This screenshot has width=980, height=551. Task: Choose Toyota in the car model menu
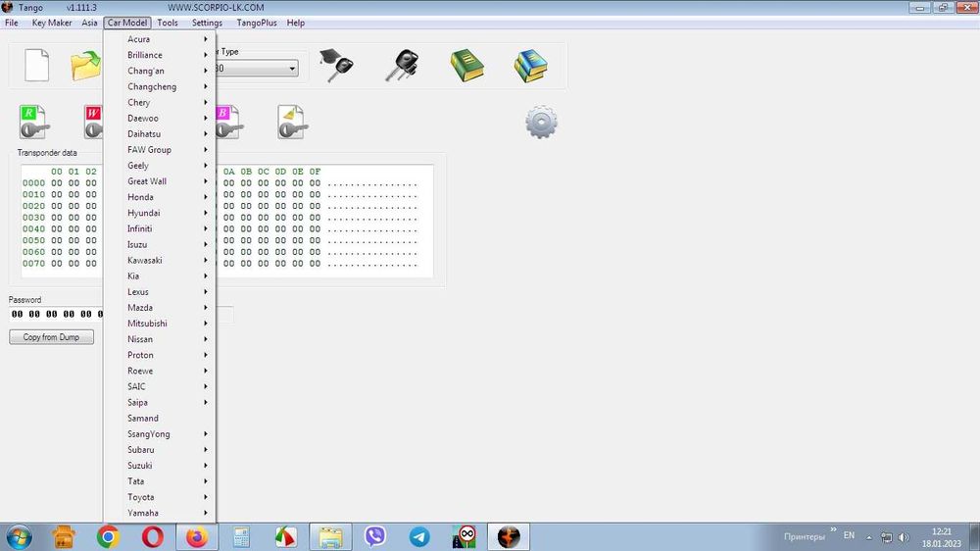click(x=160, y=497)
